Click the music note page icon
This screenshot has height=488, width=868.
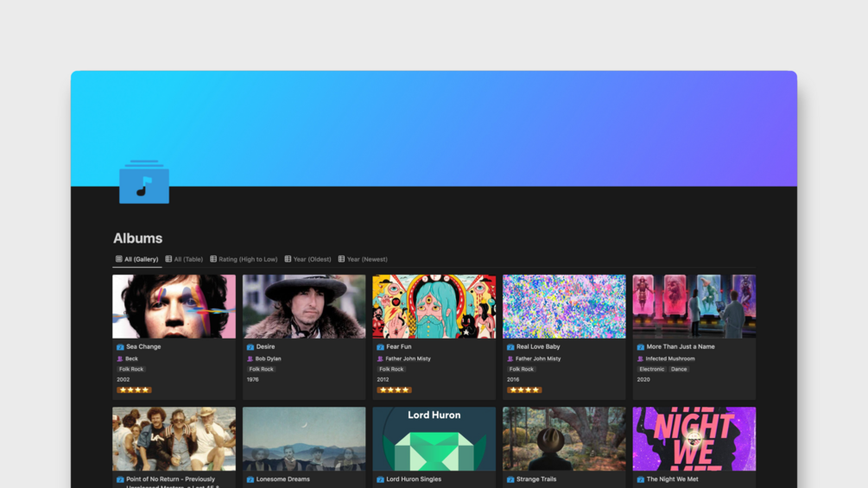[144, 182]
